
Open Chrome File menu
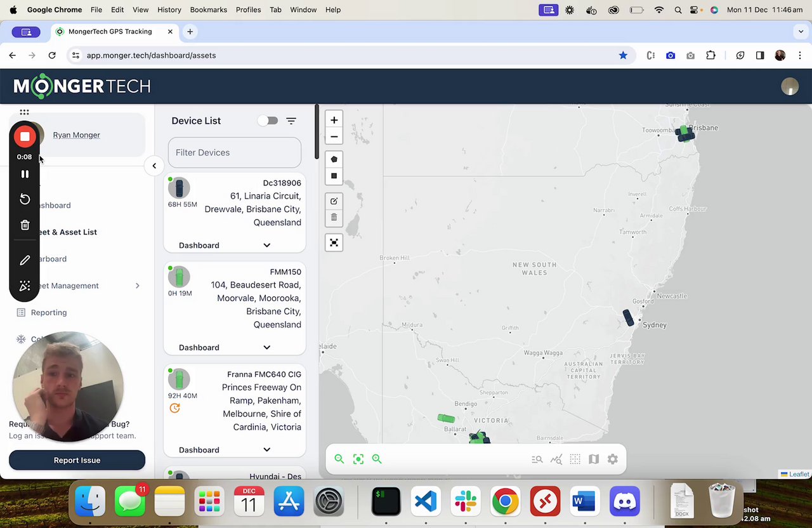tap(96, 10)
